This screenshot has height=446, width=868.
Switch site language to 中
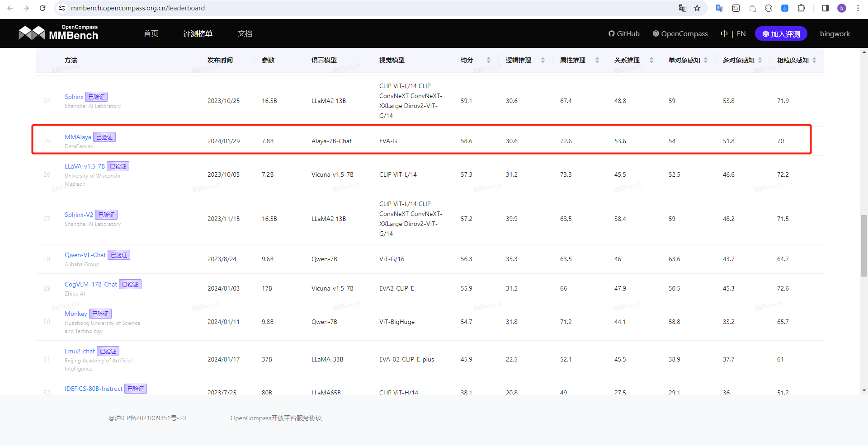[724, 34]
